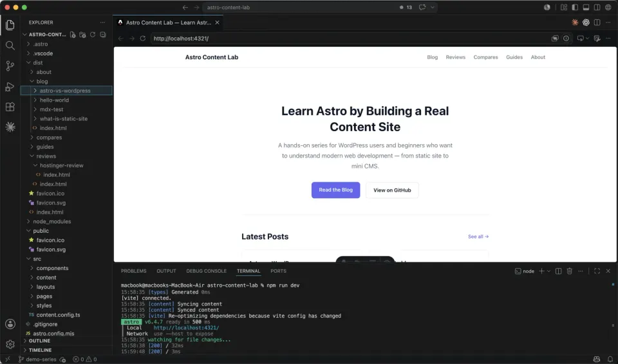Click the View on GitHub button
The width and height of the screenshot is (618, 364).
pos(392,190)
